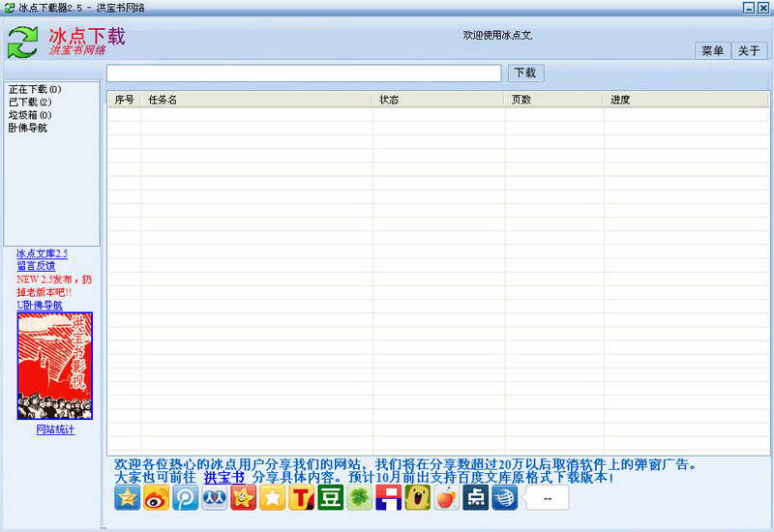Select 已下载 (2) in sidebar

click(x=30, y=103)
